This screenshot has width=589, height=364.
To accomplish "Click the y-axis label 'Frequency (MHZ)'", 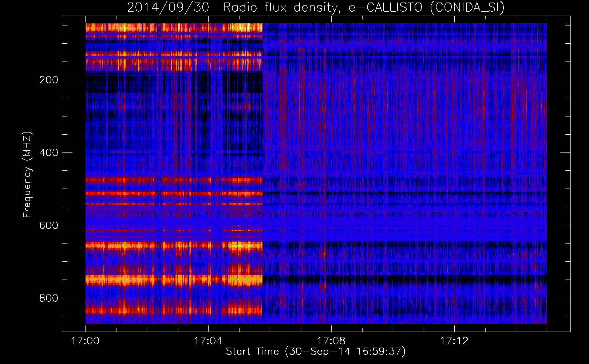I will pyautogui.click(x=27, y=175).
